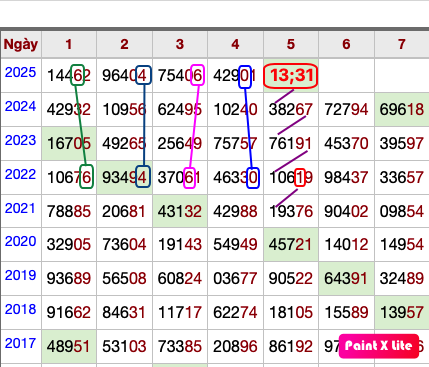The image size is (429, 367).
Task: Click the red-boxed 13;31 prediction cell
Action: (291, 75)
